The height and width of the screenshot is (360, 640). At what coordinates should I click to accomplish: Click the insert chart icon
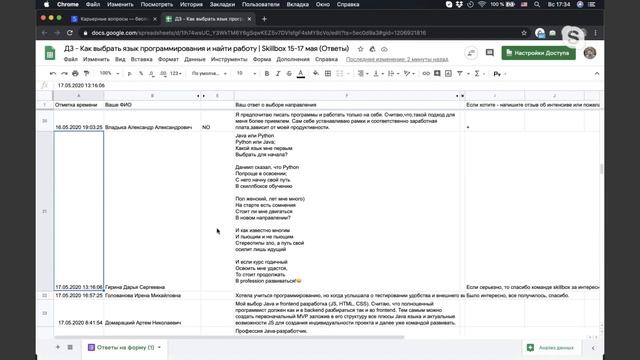[x=448, y=73]
